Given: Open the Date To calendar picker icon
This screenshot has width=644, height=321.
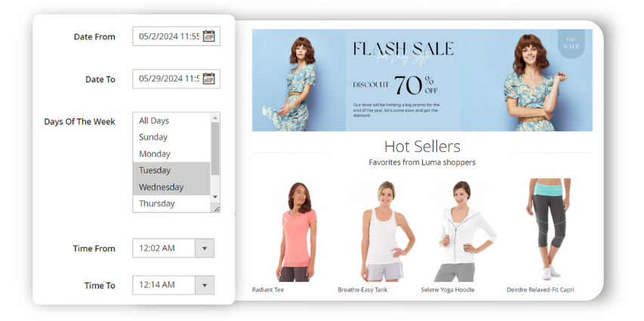Looking at the screenshot, I should [209, 79].
